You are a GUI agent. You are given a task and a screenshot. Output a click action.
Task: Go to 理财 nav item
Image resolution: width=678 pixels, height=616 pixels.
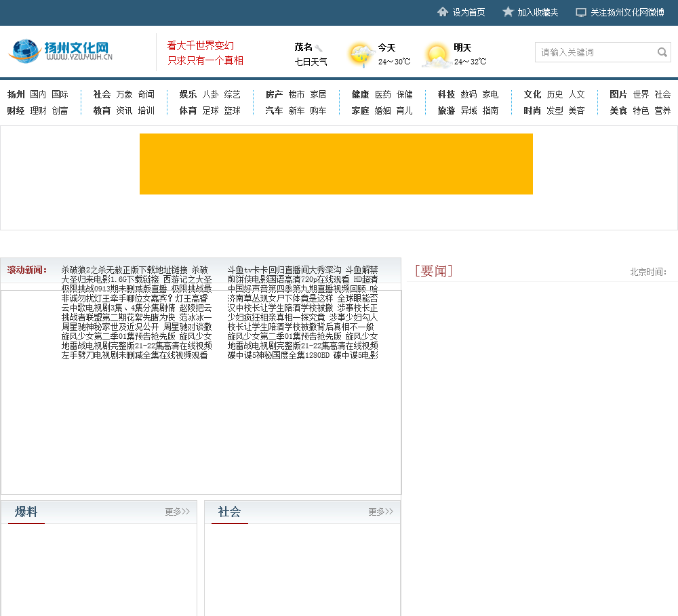pos(38,110)
